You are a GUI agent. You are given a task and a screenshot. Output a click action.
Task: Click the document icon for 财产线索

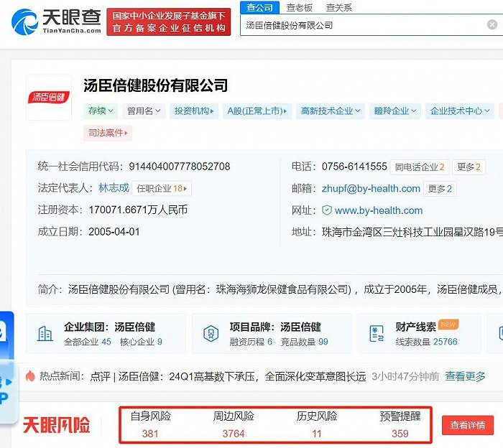coord(377,334)
